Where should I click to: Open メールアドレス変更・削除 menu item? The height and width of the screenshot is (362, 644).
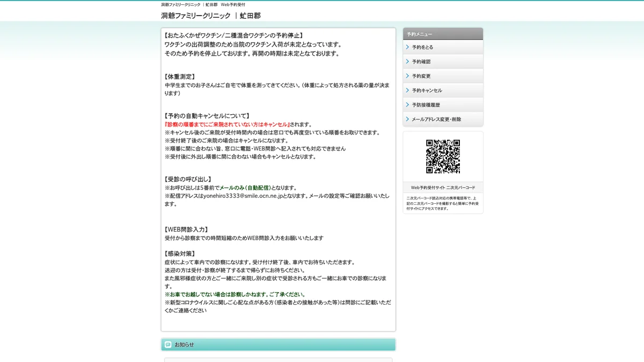(x=443, y=120)
